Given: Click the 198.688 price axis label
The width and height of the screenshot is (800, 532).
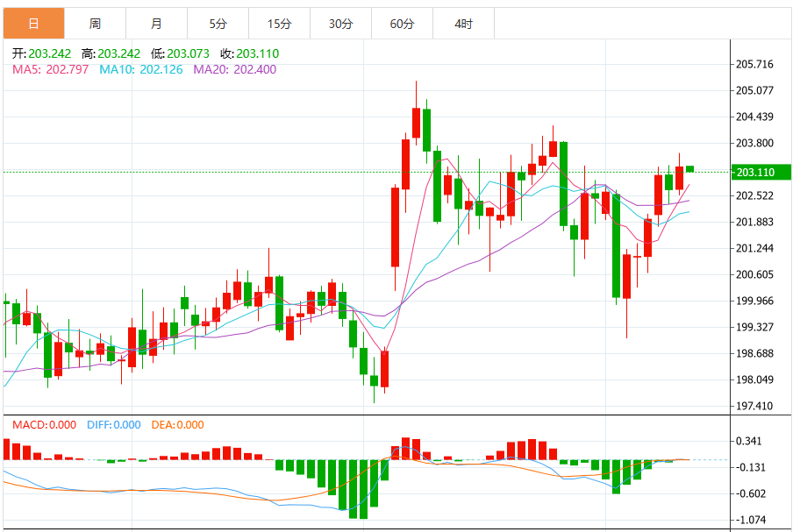Looking at the screenshot, I should click(754, 353).
